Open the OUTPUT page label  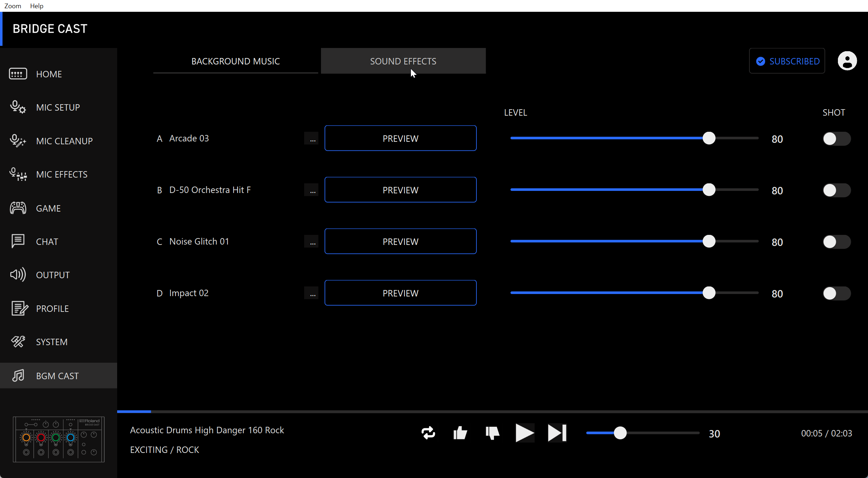click(x=53, y=275)
